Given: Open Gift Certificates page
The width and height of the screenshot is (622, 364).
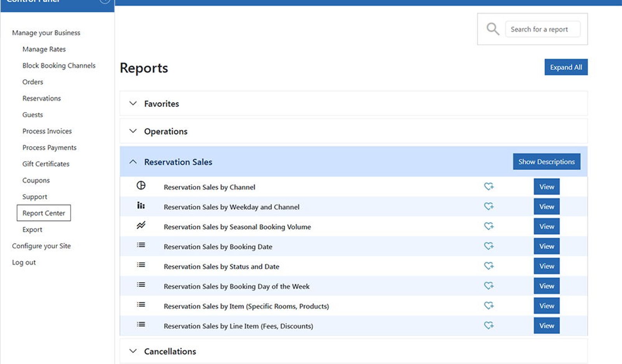Looking at the screenshot, I should pyautogui.click(x=46, y=164).
